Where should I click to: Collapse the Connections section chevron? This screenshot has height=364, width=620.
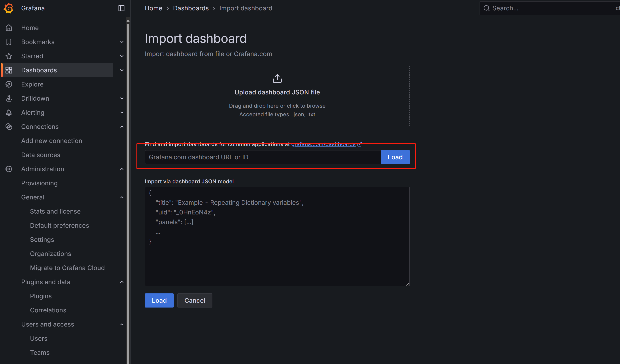(122, 127)
